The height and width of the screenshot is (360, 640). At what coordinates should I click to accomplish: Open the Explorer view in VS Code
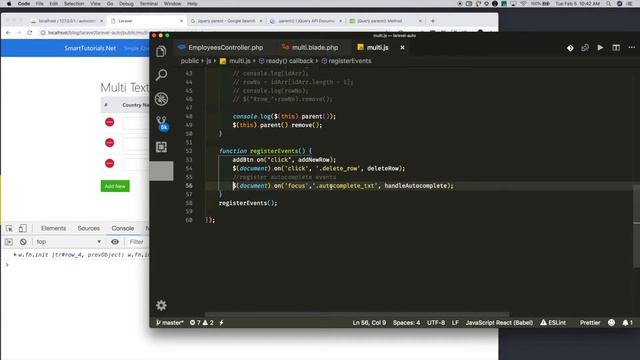coord(161,51)
